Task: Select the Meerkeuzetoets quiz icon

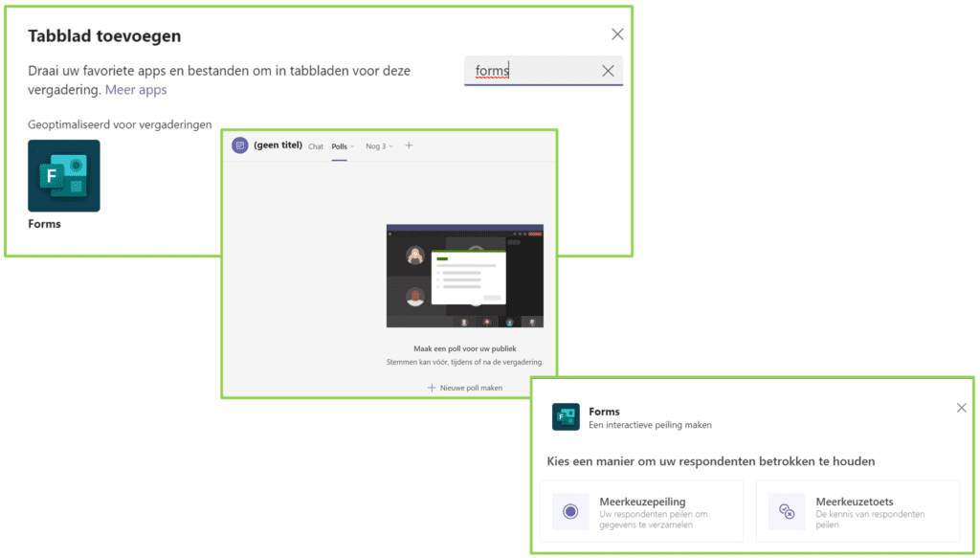Action: pos(787,512)
